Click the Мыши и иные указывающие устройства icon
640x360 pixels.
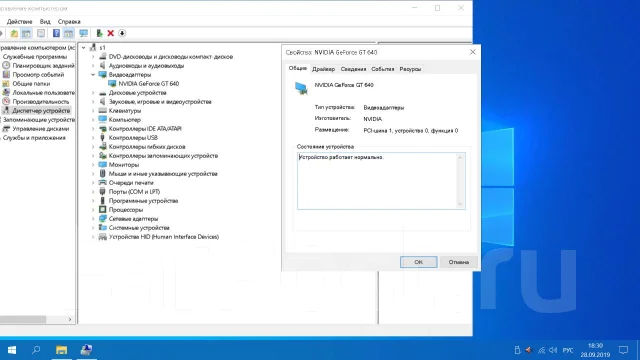pos(102,173)
